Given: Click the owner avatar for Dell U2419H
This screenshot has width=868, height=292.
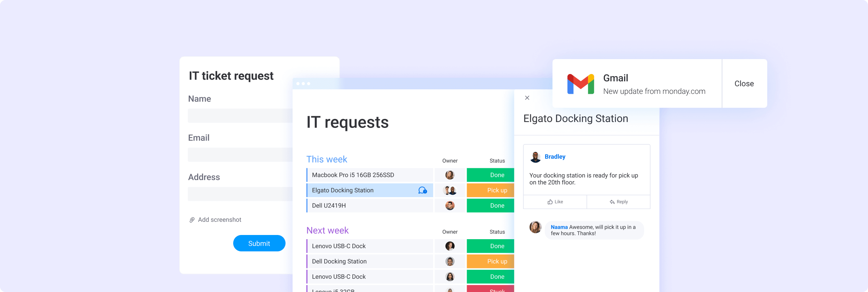Looking at the screenshot, I should point(450,205).
